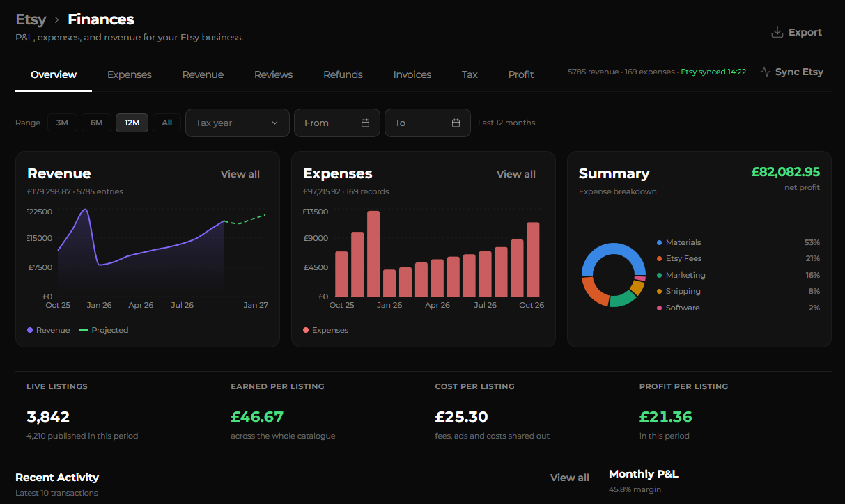
Task: Click the Etsy synced 14:22 status
Action: coord(713,72)
